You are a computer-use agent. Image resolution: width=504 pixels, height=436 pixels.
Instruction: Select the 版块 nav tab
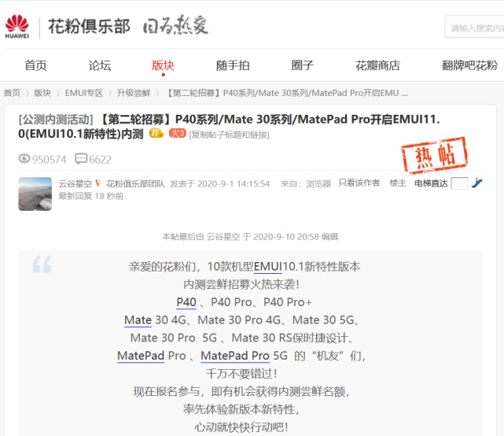[x=163, y=65]
